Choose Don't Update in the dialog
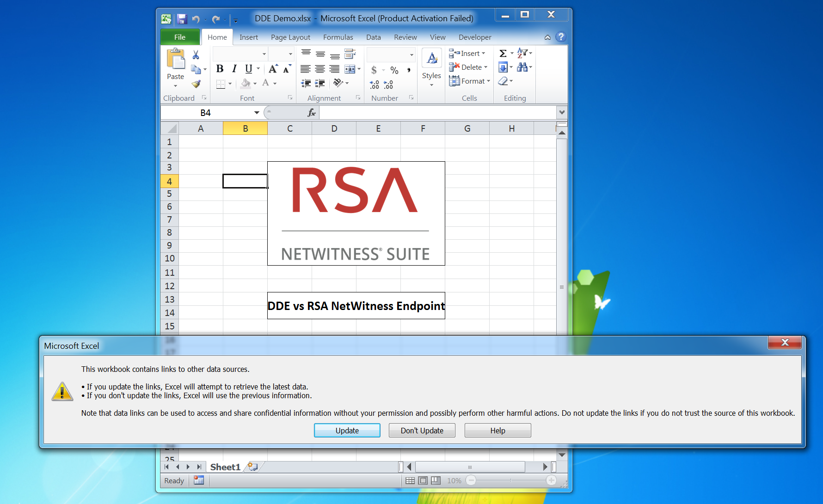The height and width of the screenshot is (504, 823). (422, 431)
